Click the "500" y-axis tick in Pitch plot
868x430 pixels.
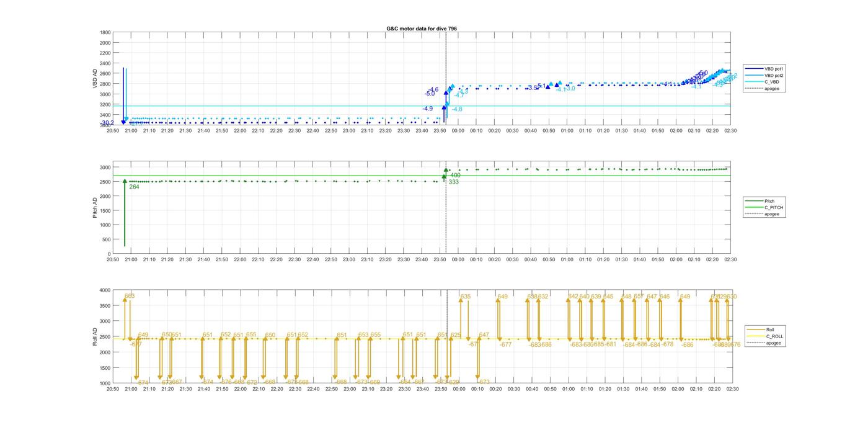[107, 240]
